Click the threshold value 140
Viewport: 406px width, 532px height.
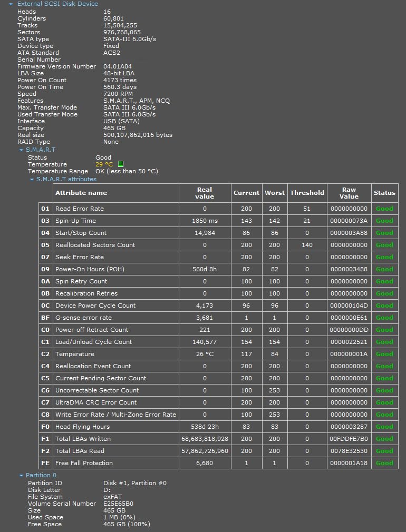(x=307, y=245)
